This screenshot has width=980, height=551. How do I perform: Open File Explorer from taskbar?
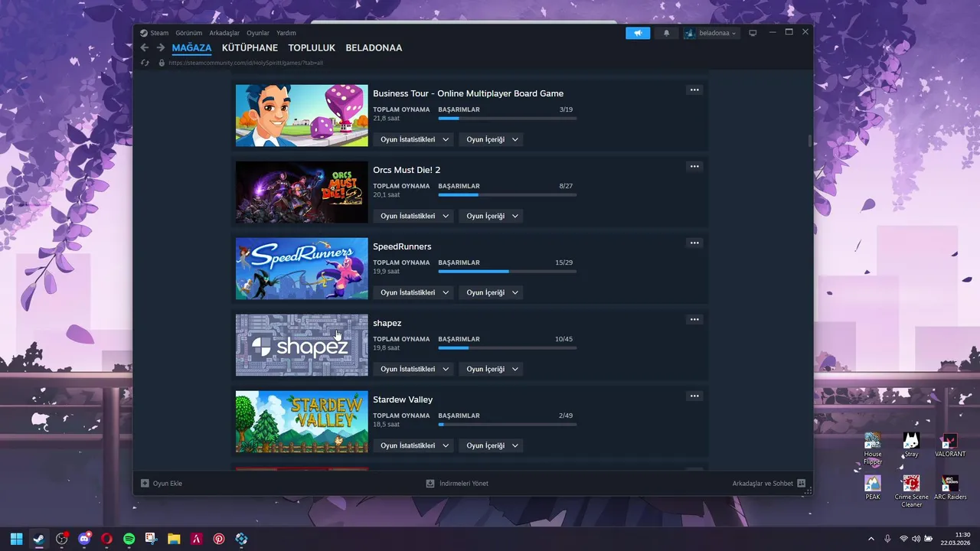(x=174, y=539)
